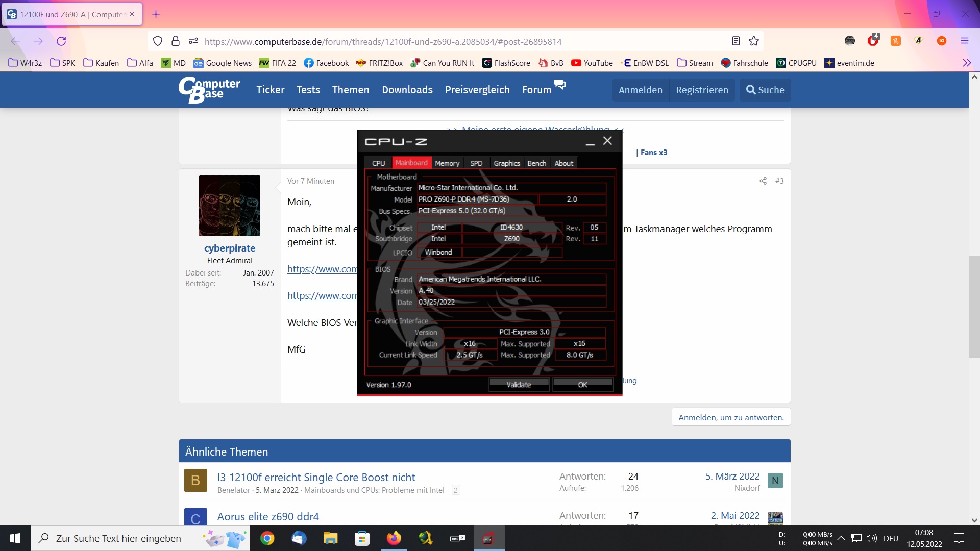Open thread I3 12100f erreicht Single Core Boost
The width and height of the screenshot is (980, 551).
(316, 478)
